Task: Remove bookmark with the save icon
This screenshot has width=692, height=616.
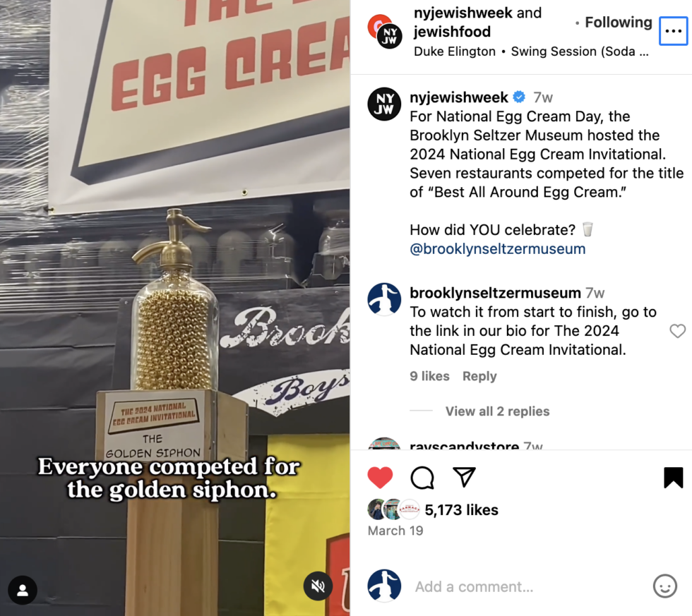Action: point(674,478)
